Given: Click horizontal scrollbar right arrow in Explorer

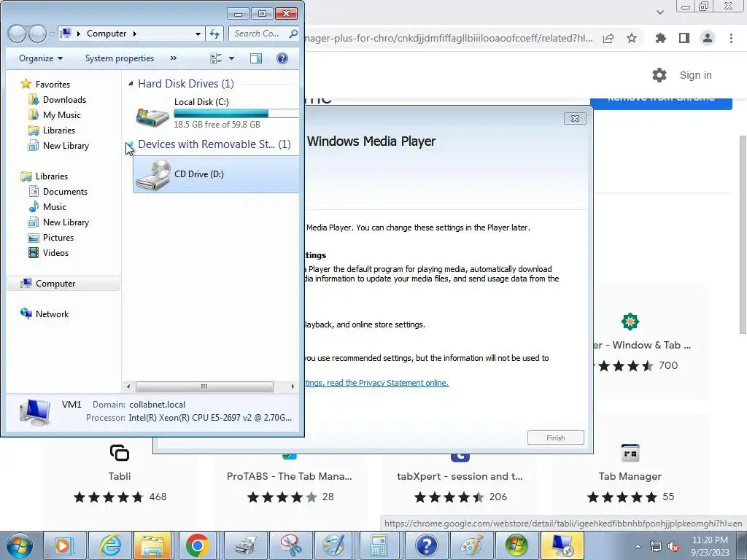Looking at the screenshot, I should coord(293,386).
